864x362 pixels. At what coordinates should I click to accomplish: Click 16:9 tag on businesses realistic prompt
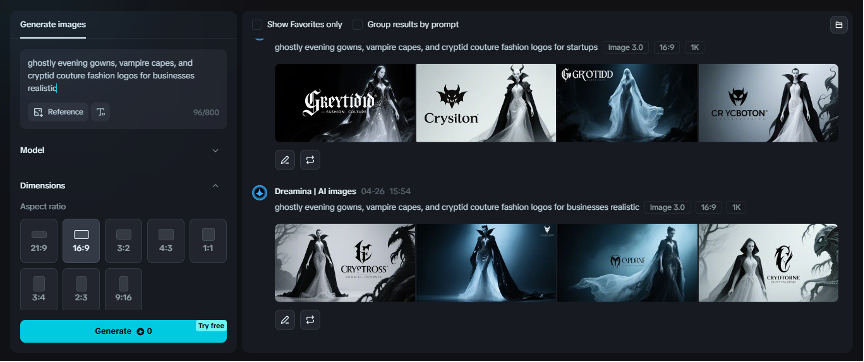[x=708, y=207]
